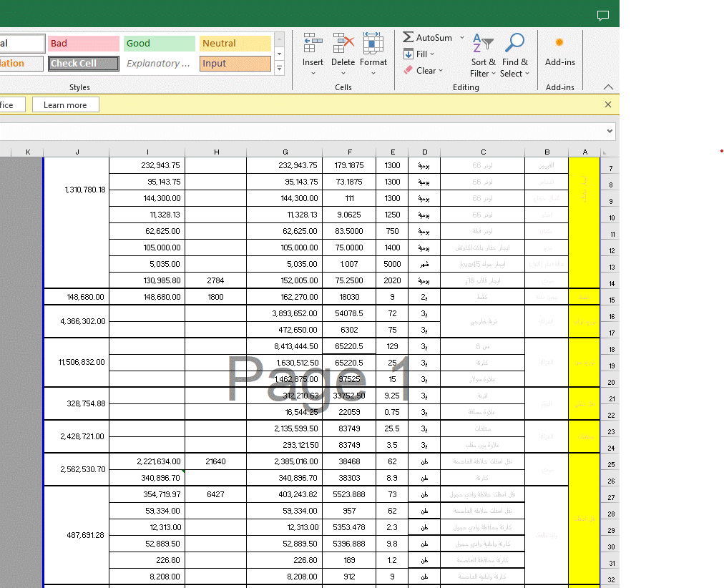Viewport: 724px width, 588px height.
Task: Click cell F showing 18030
Action: 349,297
